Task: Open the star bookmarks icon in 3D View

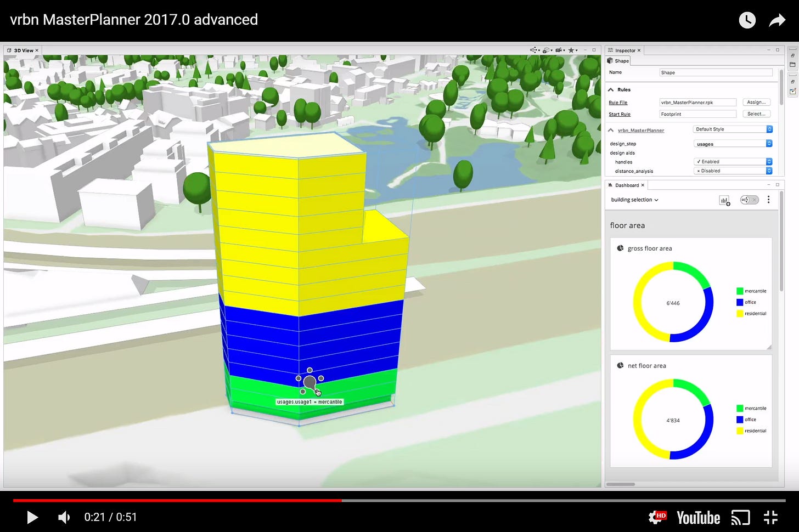Action: (x=572, y=50)
